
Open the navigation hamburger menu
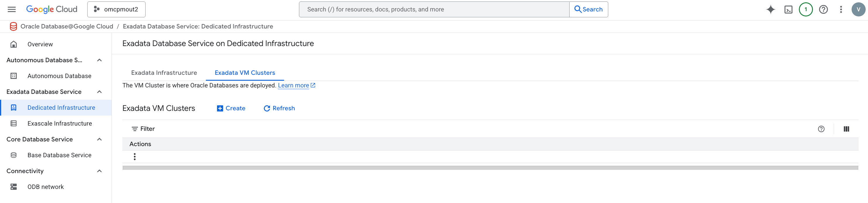click(x=11, y=9)
